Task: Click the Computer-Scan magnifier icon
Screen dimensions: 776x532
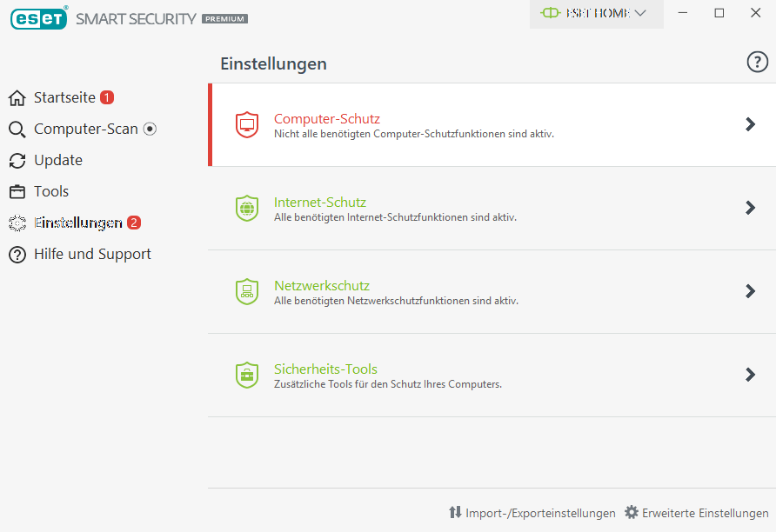Action: tap(17, 129)
